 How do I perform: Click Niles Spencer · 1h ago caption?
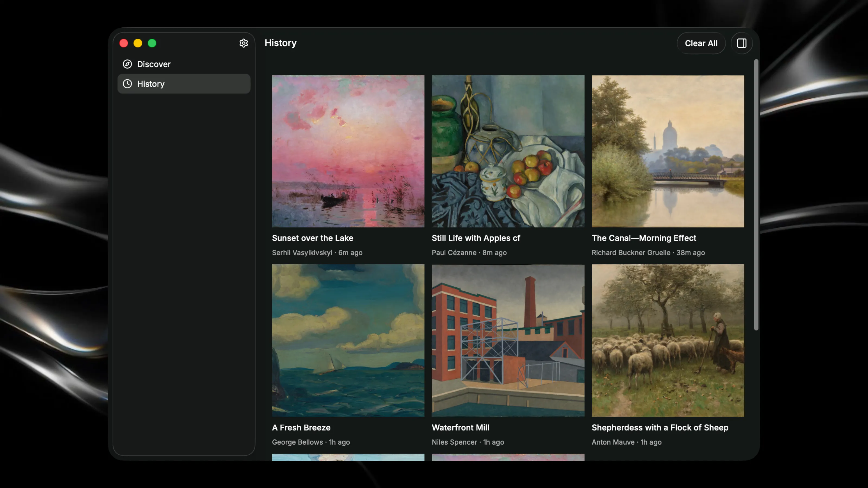click(468, 442)
